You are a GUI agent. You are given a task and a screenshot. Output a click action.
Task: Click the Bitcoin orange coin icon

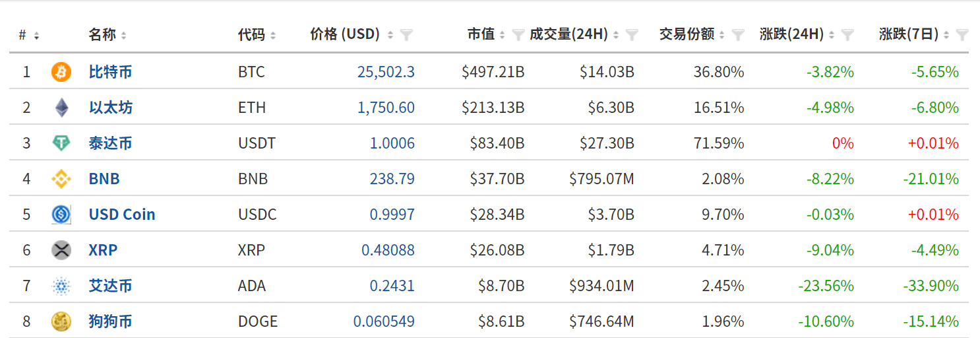click(x=61, y=72)
